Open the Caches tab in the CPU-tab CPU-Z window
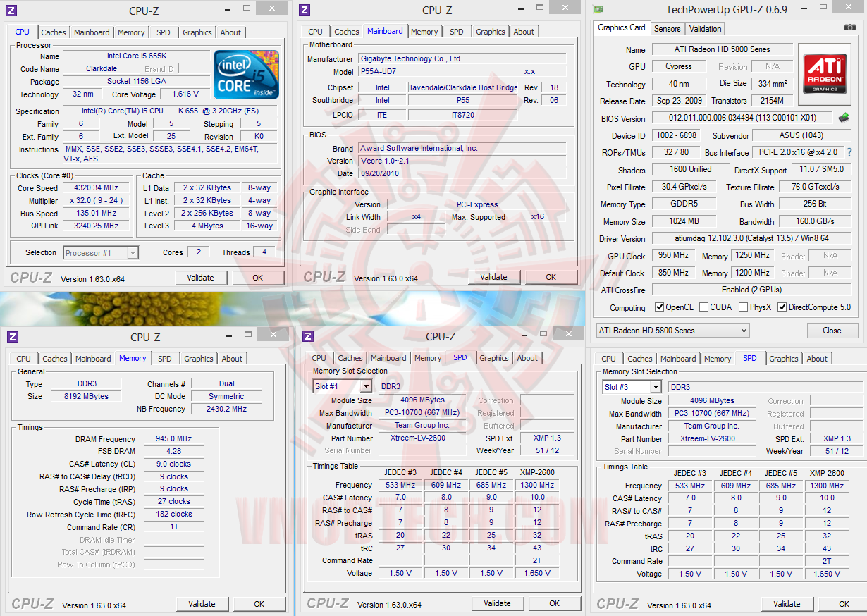 pos(54,32)
